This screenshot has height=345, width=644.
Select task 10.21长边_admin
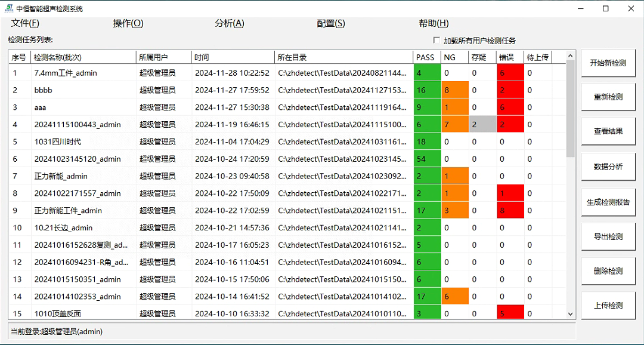pyautogui.click(x=287, y=228)
